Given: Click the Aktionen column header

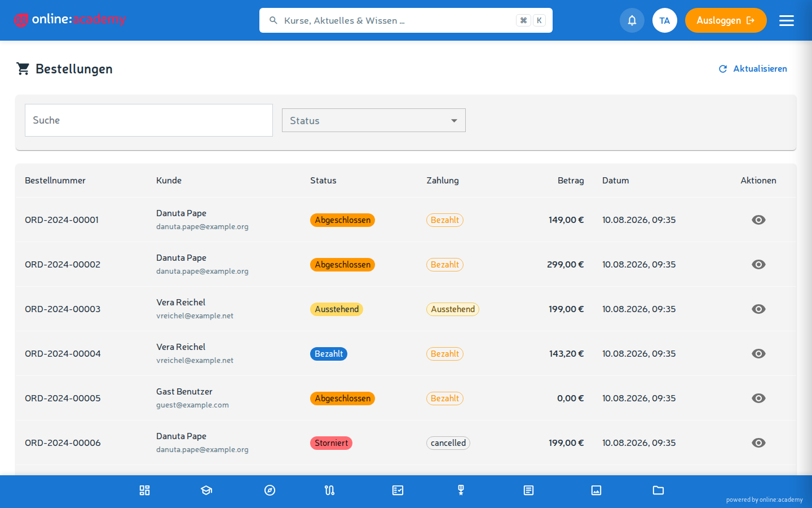Looking at the screenshot, I should pos(758,181).
